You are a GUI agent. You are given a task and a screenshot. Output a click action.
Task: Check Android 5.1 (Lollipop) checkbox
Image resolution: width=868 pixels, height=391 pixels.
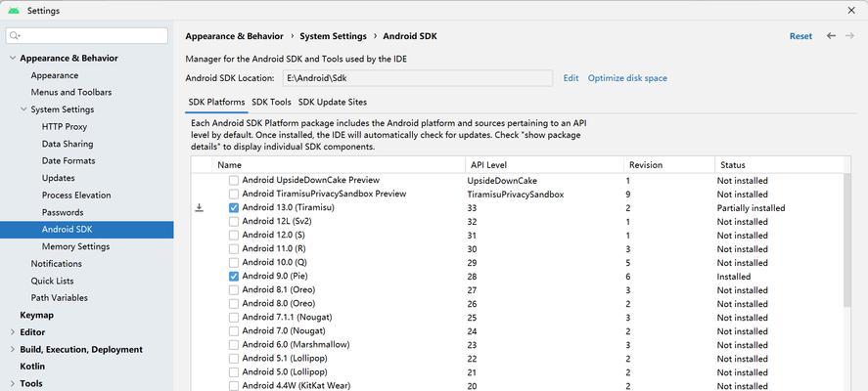(x=234, y=359)
